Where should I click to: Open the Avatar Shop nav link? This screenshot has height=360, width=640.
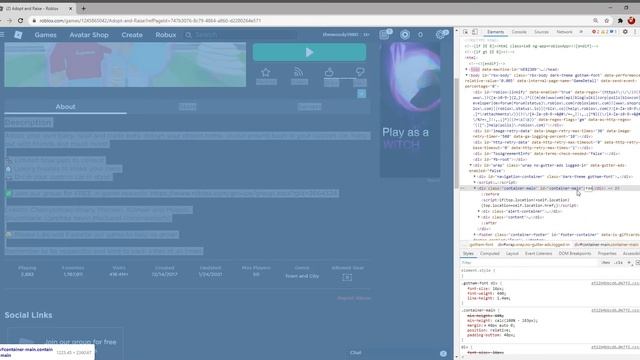click(x=89, y=35)
